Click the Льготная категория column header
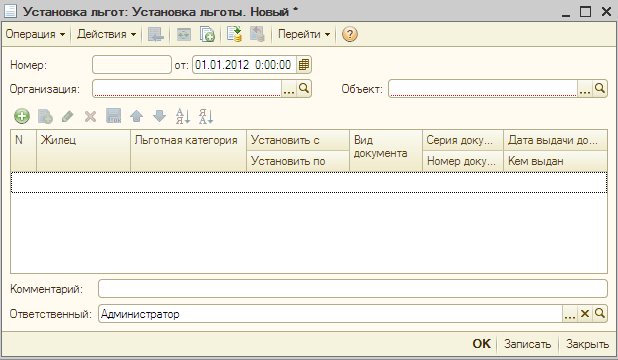 pos(188,151)
